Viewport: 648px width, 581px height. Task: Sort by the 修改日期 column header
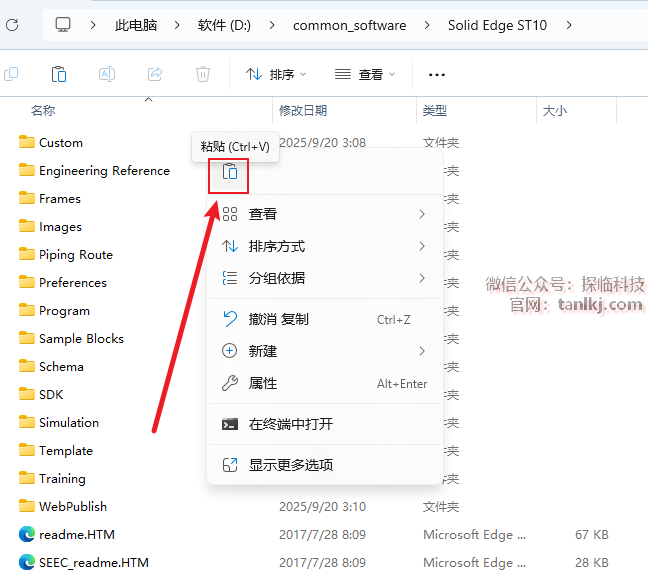coord(303,111)
